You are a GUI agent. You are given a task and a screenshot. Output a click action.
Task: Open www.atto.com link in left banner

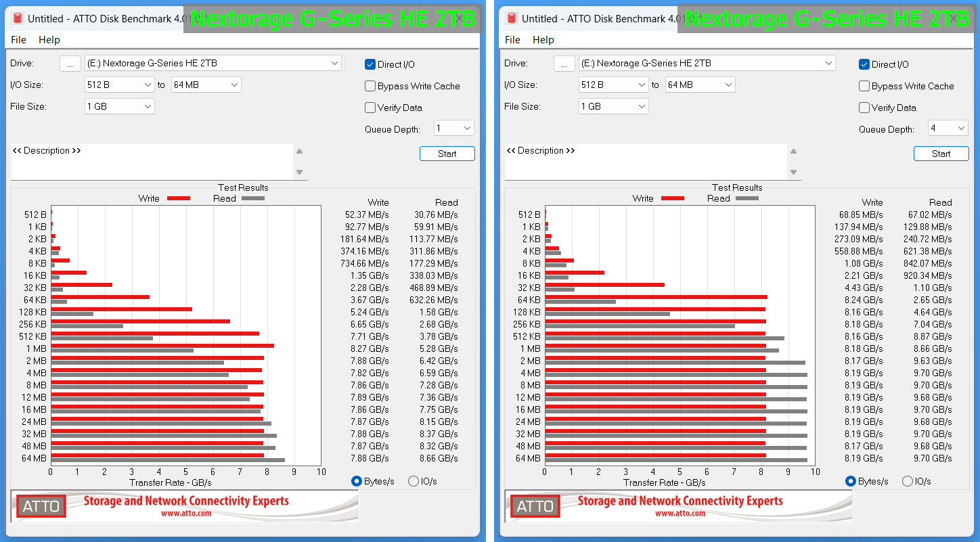(x=186, y=514)
